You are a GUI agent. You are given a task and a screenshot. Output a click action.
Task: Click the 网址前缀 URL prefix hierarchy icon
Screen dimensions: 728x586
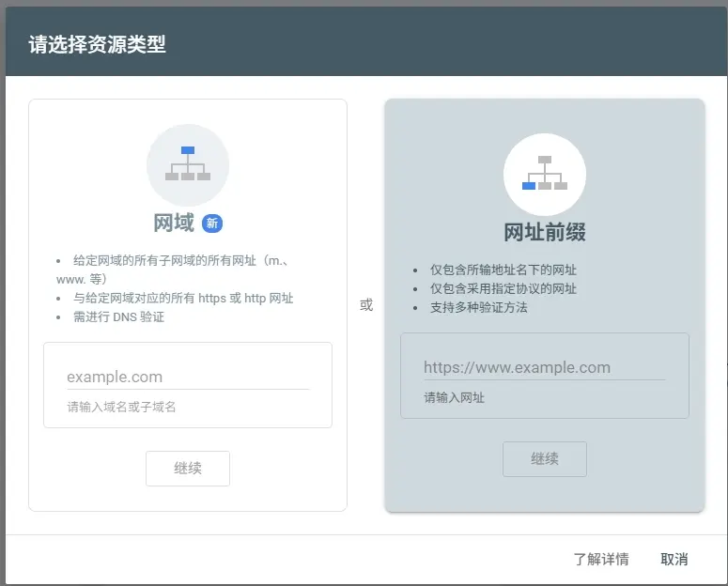[x=545, y=174]
